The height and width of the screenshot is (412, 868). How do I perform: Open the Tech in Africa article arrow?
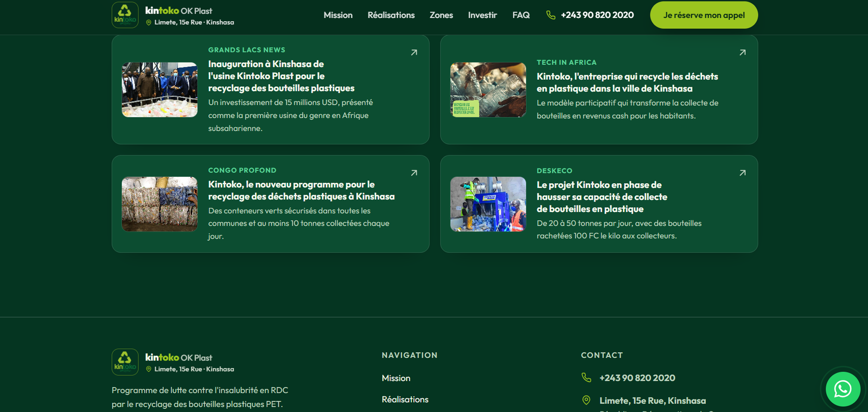pos(743,53)
